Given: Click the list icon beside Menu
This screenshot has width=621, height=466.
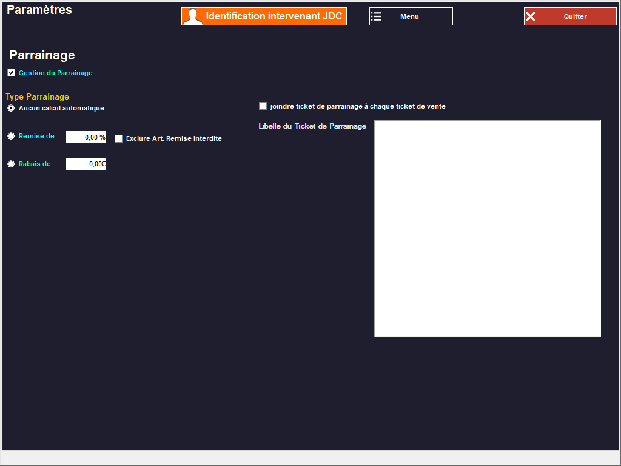Looking at the screenshot, I should (x=376, y=17).
